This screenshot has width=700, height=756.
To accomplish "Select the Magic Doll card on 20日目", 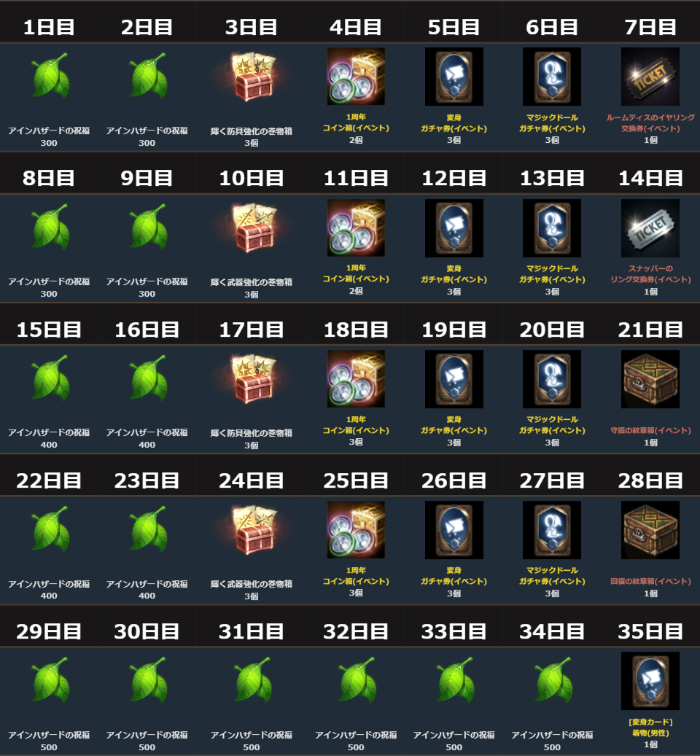I will 551,379.
